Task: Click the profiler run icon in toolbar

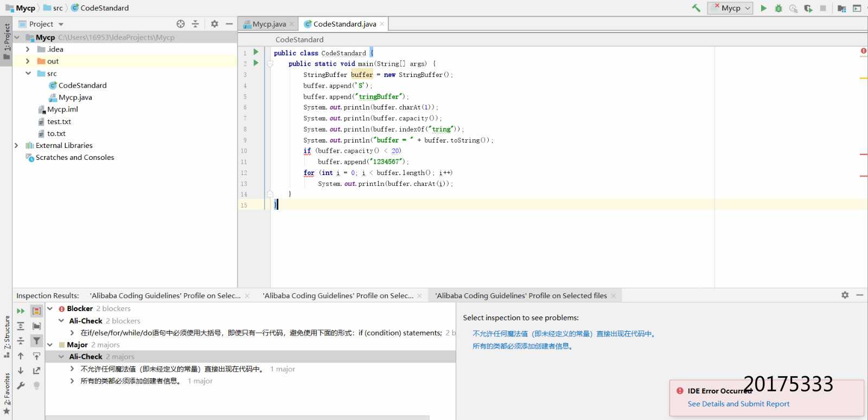Action: pyautogui.click(x=793, y=8)
